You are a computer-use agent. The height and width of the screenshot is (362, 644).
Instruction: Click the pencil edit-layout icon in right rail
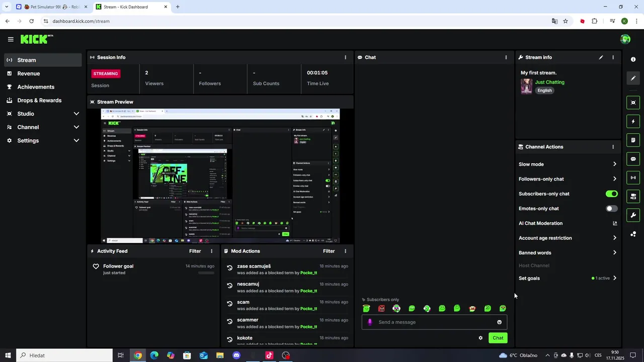633,78
